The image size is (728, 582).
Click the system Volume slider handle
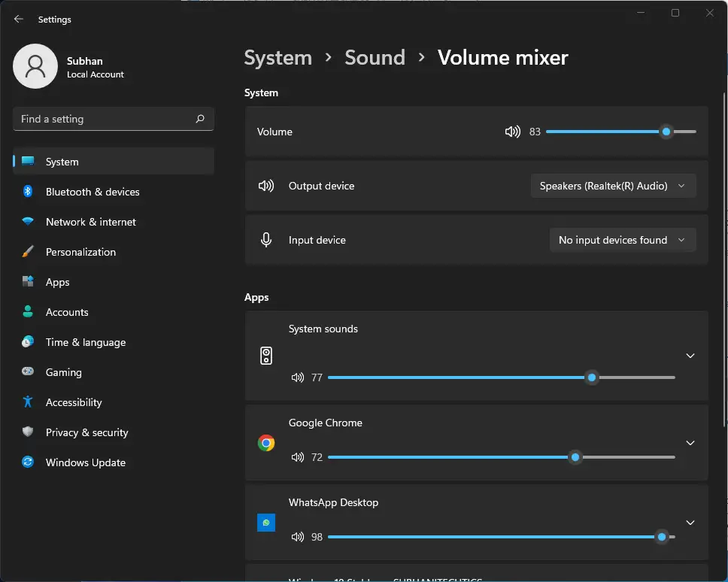(666, 132)
